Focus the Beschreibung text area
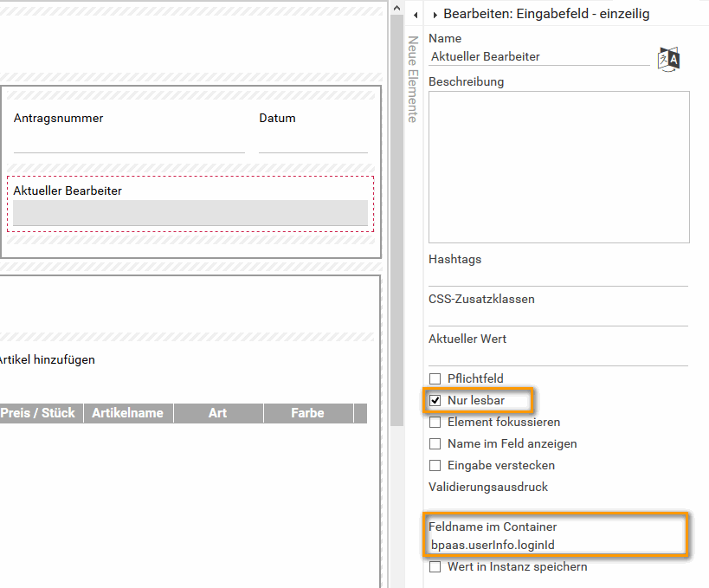Viewport: 709px width, 588px height. pos(558,167)
